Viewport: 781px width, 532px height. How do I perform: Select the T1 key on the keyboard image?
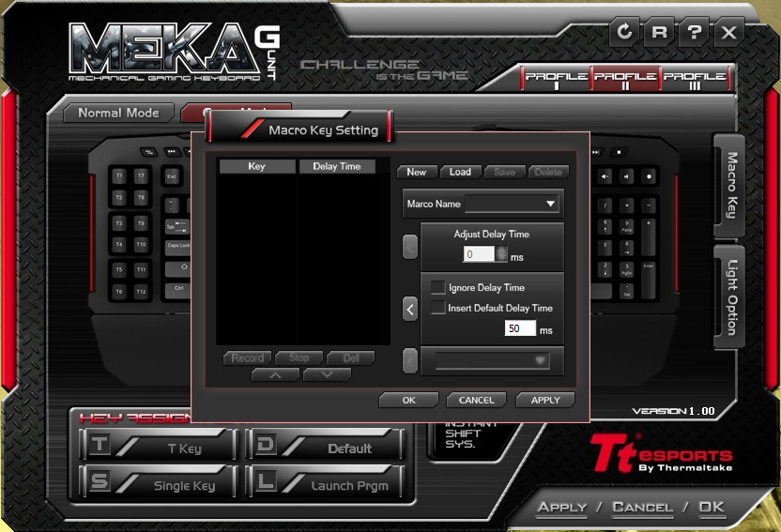pos(119,175)
